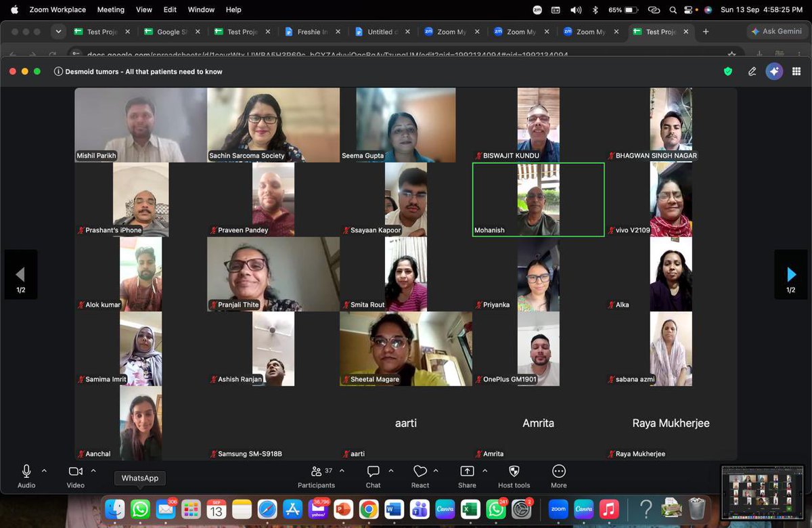The width and height of the screenshot is (812, 528).
Task: Open Mail in the Dock
Action: click(166, 508)
